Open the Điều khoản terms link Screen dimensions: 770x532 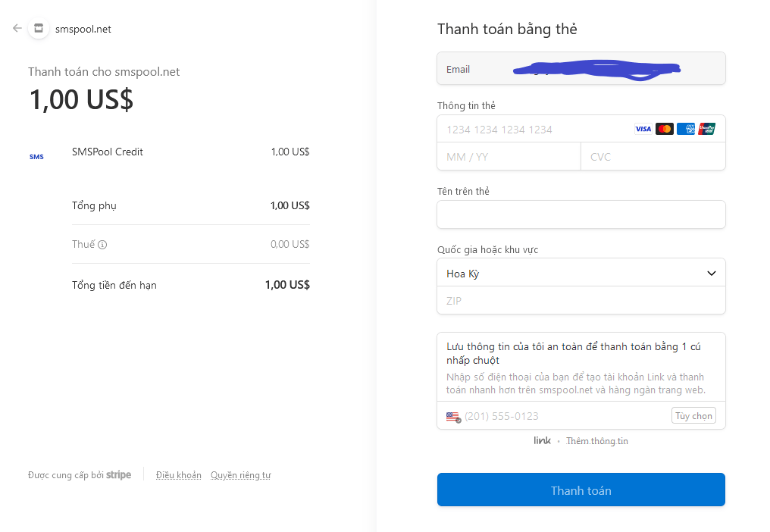179,475
